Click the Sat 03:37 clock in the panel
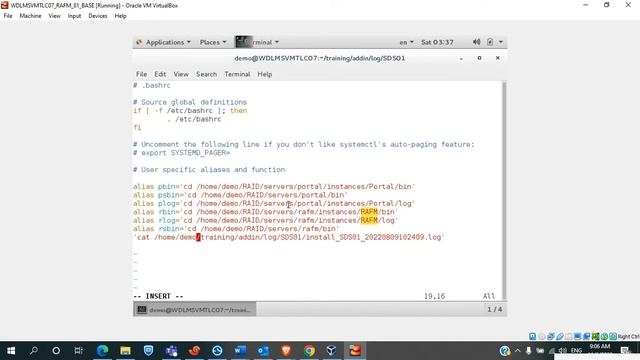 [x=437, y=42]
